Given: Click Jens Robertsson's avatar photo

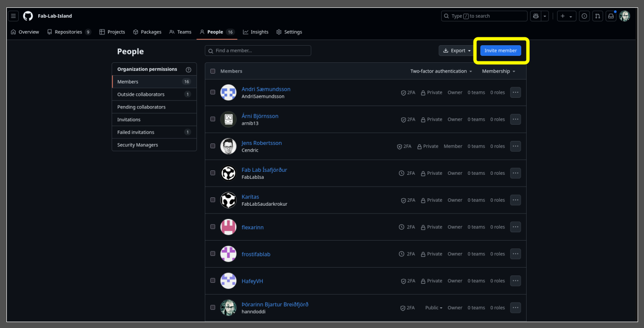Looking at the screenshot, I should point(228,146).
